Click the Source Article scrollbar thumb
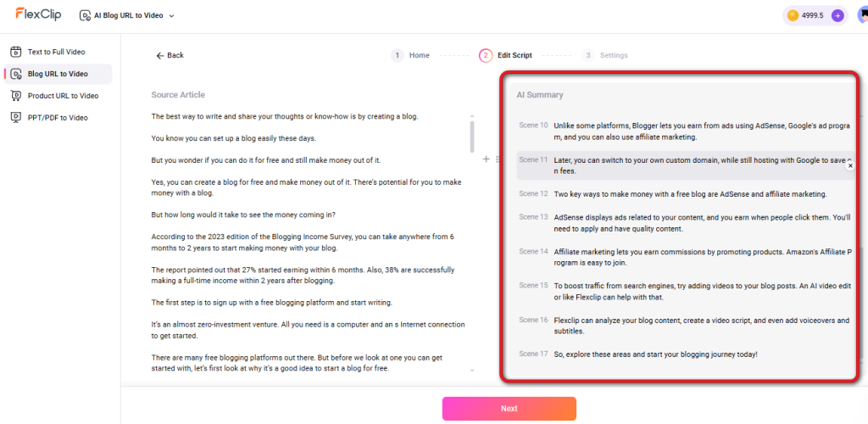 pyautogui.click(x=472, y=134)
